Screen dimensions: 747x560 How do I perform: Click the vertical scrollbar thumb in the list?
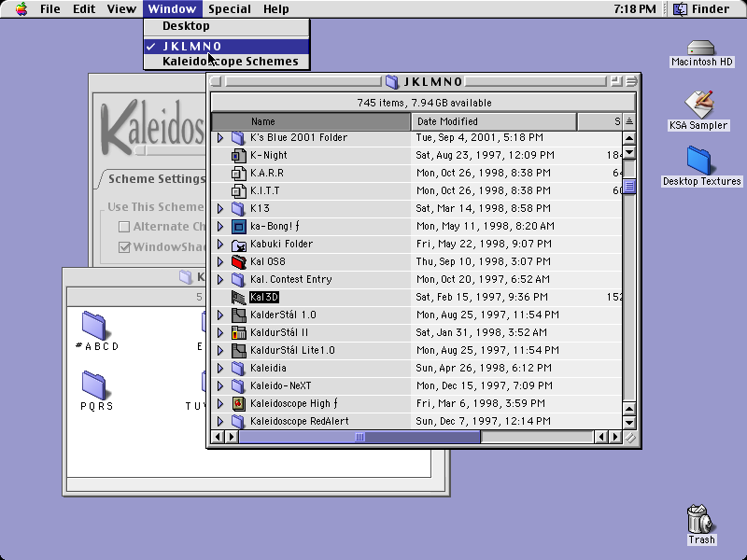pos(628,187)
